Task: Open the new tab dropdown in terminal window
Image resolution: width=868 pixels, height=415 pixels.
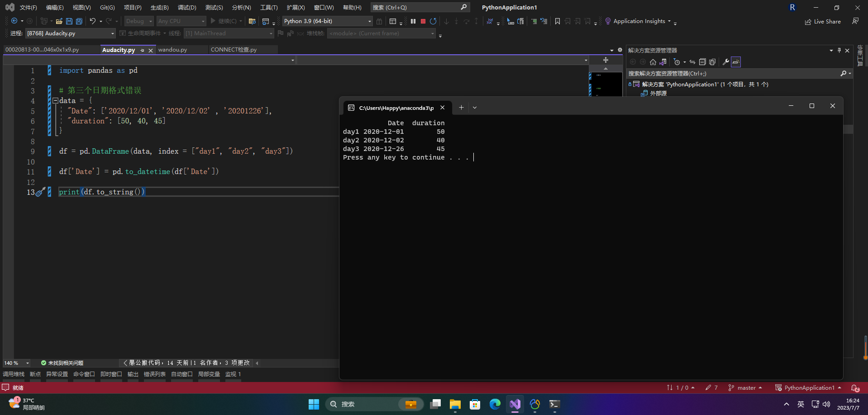Action: coord(475,108)
